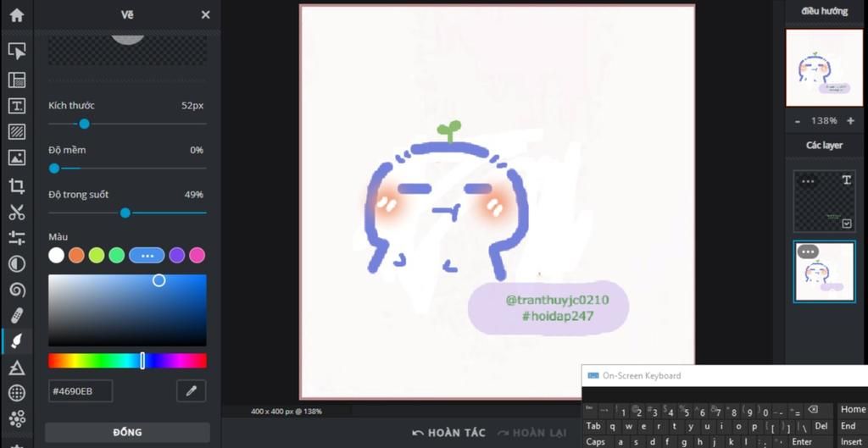Open options menu of the image layer
Image resolution: width=868 pixels, height=448 pixels.
click(x=808, y=252)
